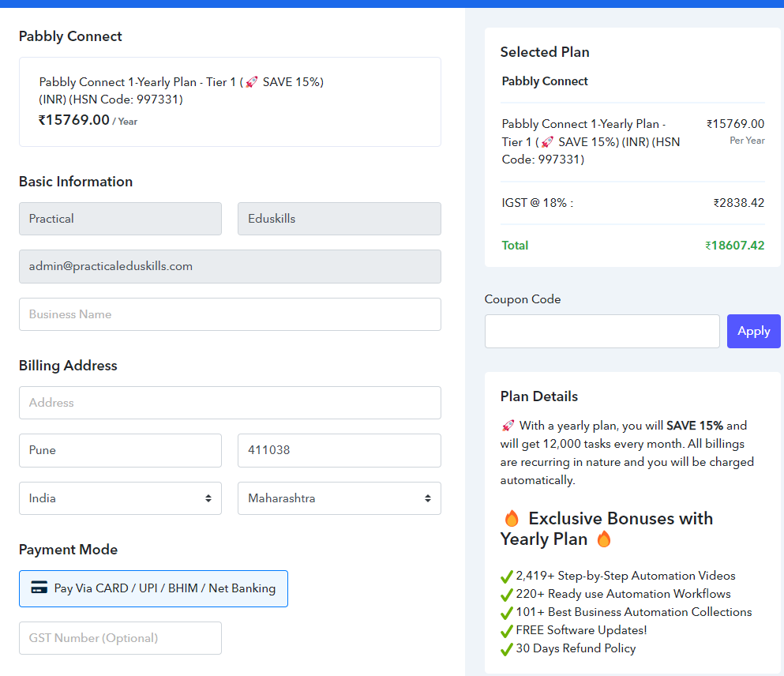Image resolution: width=784 pixels, height=676 pixels.
Task: Click the Apply coupon button
Action: pos(753,331)
